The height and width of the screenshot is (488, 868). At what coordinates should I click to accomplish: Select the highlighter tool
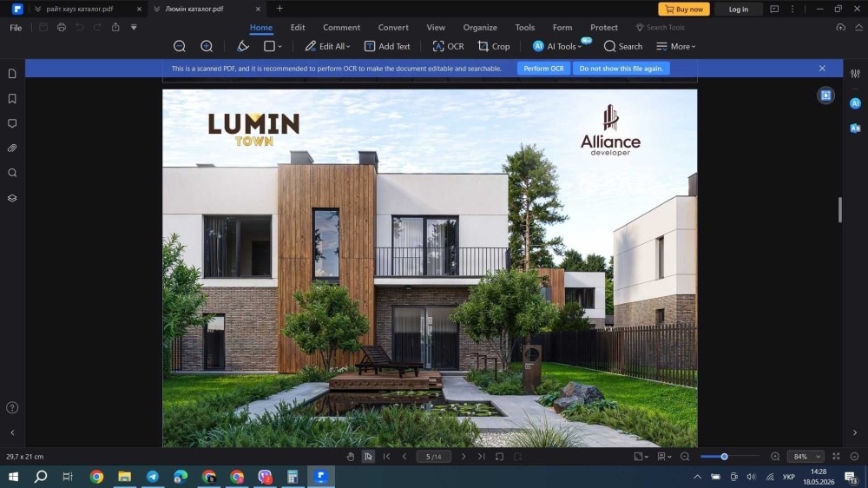point(242,47)
